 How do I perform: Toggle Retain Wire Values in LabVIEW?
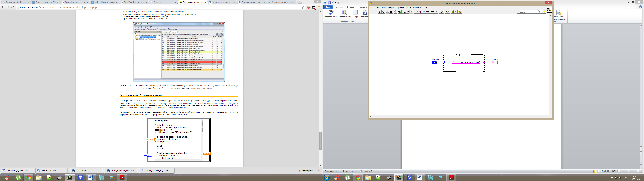click(400, 12)
